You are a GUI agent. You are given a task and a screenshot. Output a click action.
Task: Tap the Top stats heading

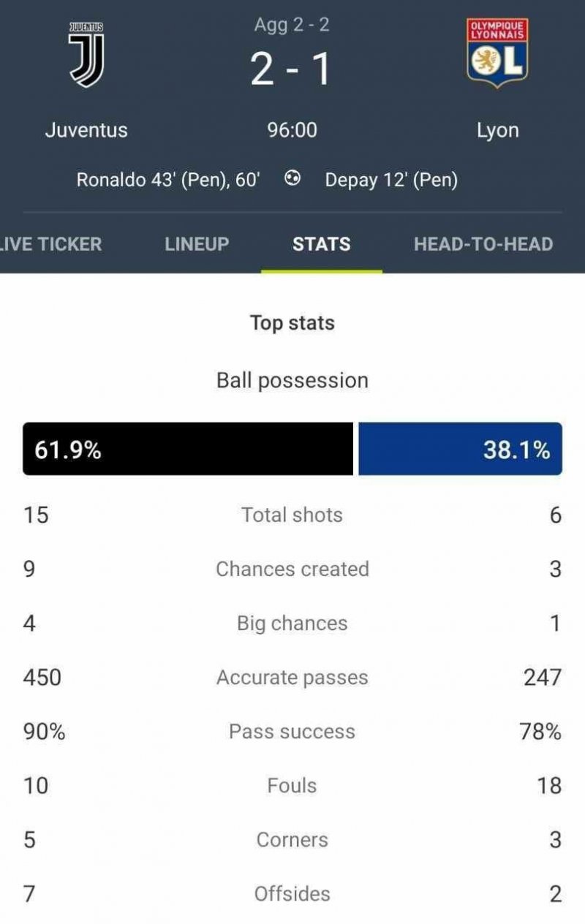[x=292, y=323]
